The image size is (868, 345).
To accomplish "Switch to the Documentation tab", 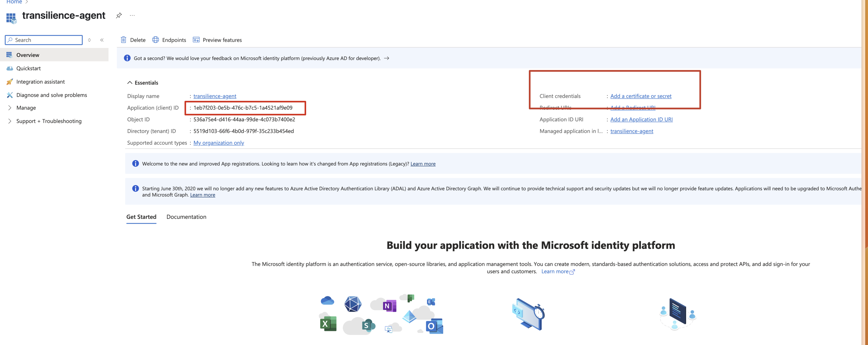I will [x=186, y=217].
